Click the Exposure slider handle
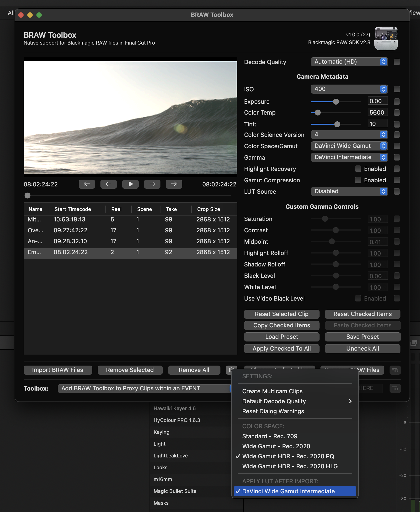 tap(335, 102)
